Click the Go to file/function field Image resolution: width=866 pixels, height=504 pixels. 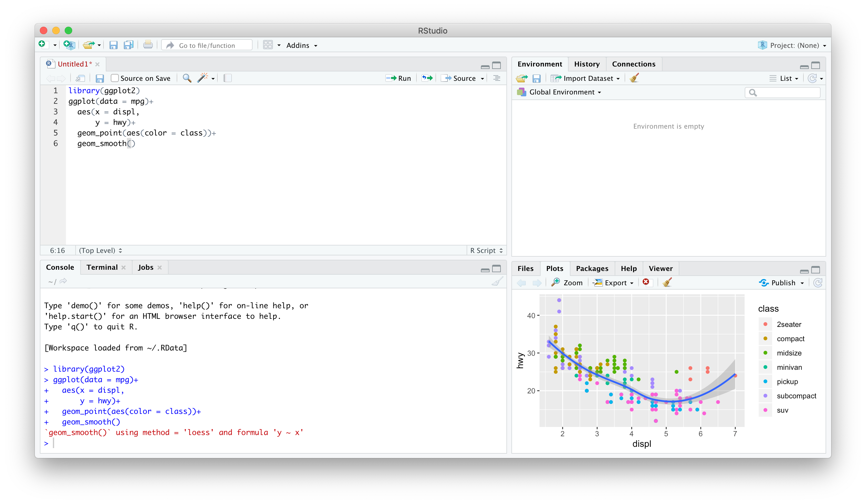click(x=207, y=45)
